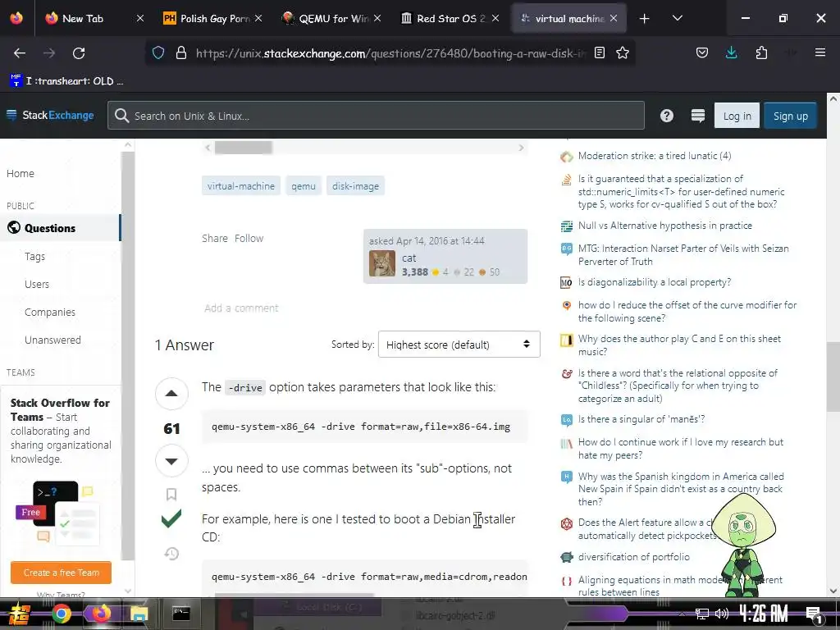List all tabs dropdown arrow

677,19
